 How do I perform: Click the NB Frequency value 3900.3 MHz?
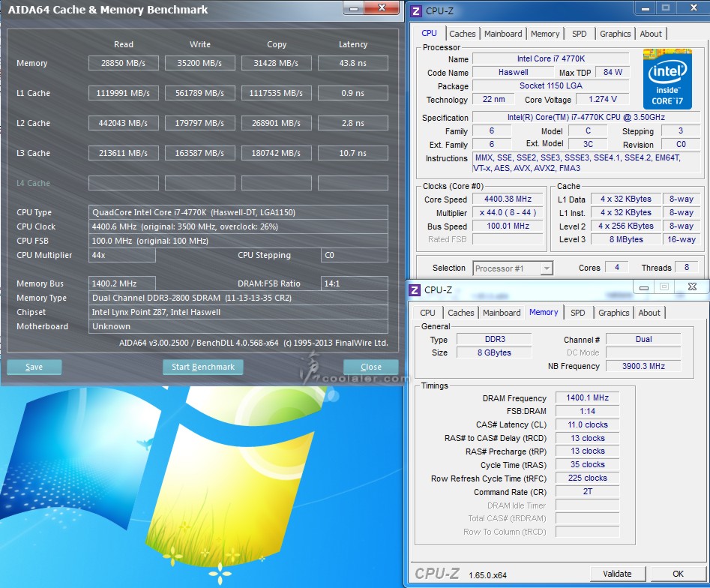[x=643, y=366]
